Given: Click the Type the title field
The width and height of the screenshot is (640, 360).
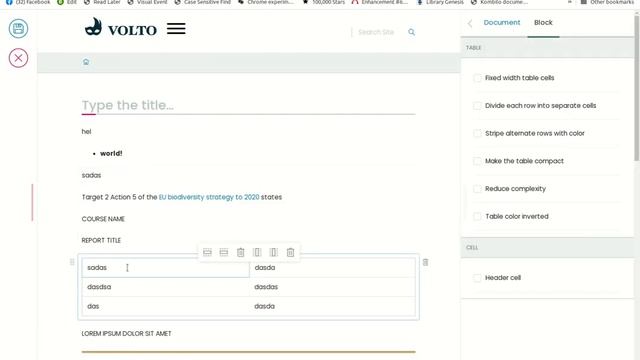Looking at the screenshot, I should click(x=248, y=105).
